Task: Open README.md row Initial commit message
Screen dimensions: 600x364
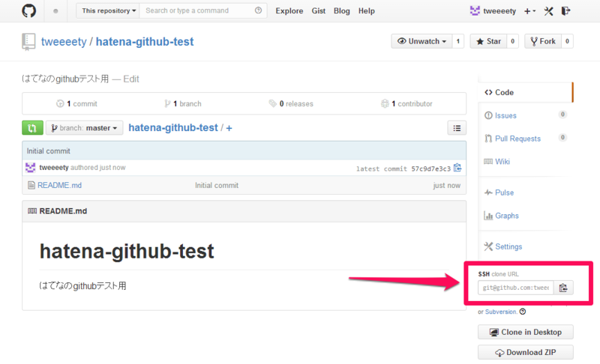Action: point(217,185)
